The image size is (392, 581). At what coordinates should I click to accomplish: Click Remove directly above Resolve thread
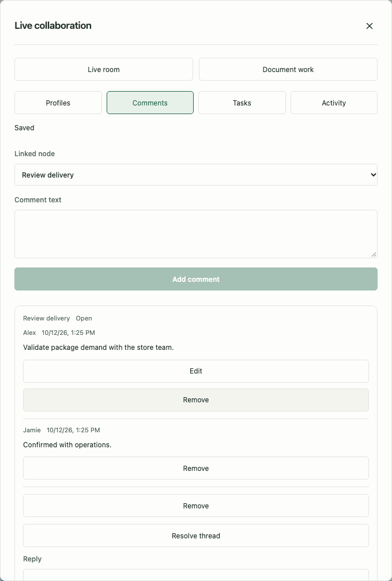pos(196,506)
